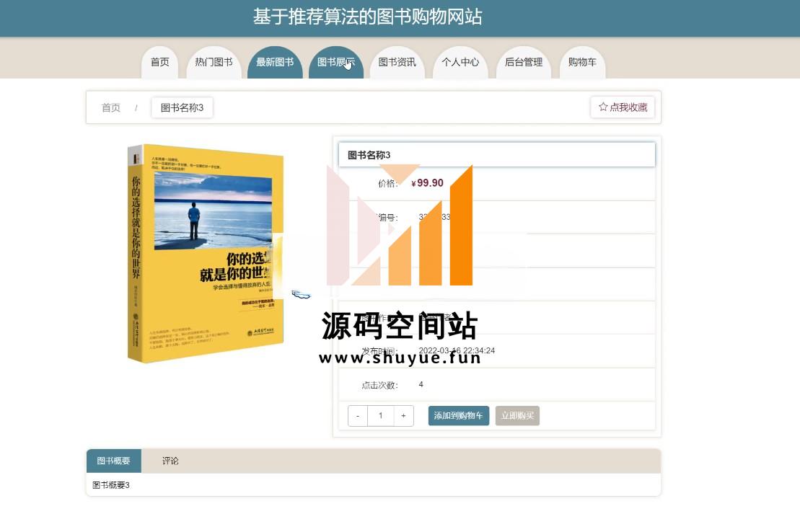
Task: Open the 图书展示 navigation tab
Action: 336,62
